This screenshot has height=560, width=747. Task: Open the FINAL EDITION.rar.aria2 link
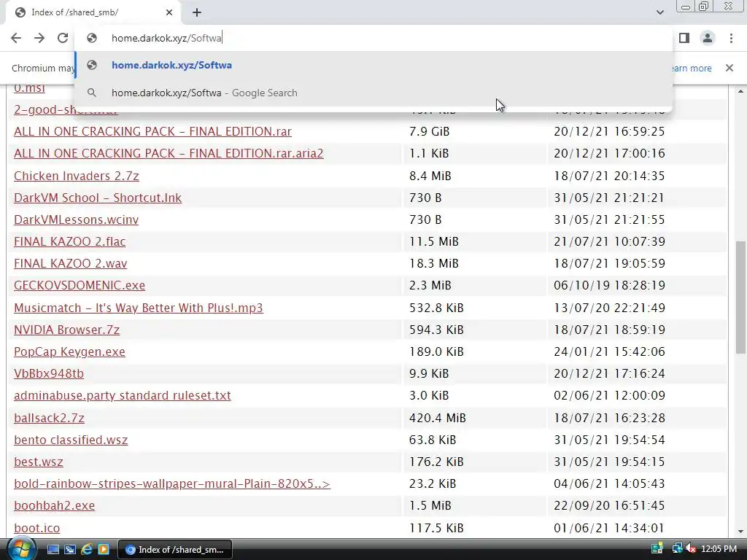169,153
